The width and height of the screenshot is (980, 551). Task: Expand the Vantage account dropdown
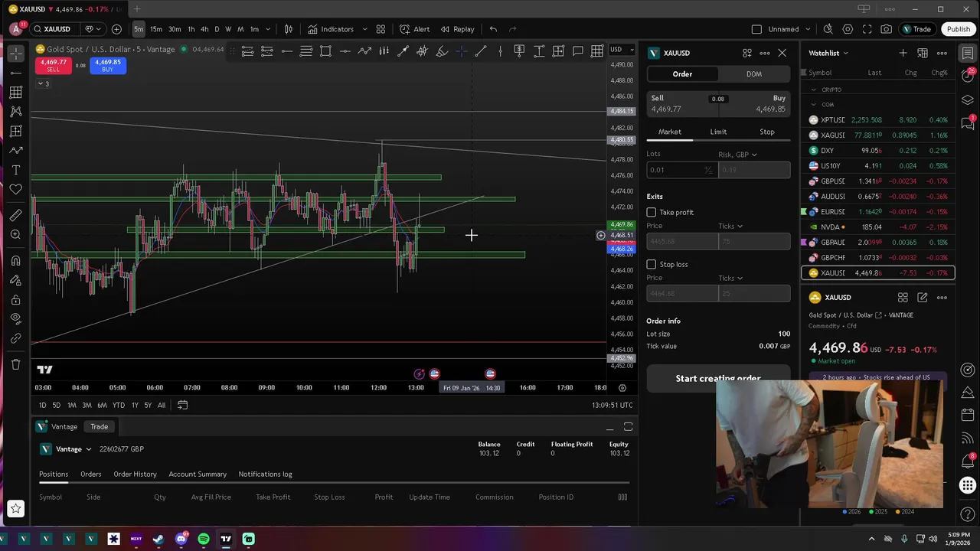pyautogui.click(x=88, y=449)
